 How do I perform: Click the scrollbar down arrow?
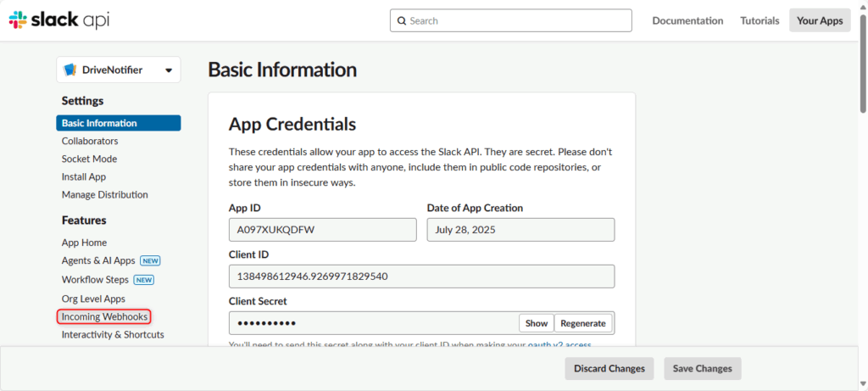coord(863,384)
